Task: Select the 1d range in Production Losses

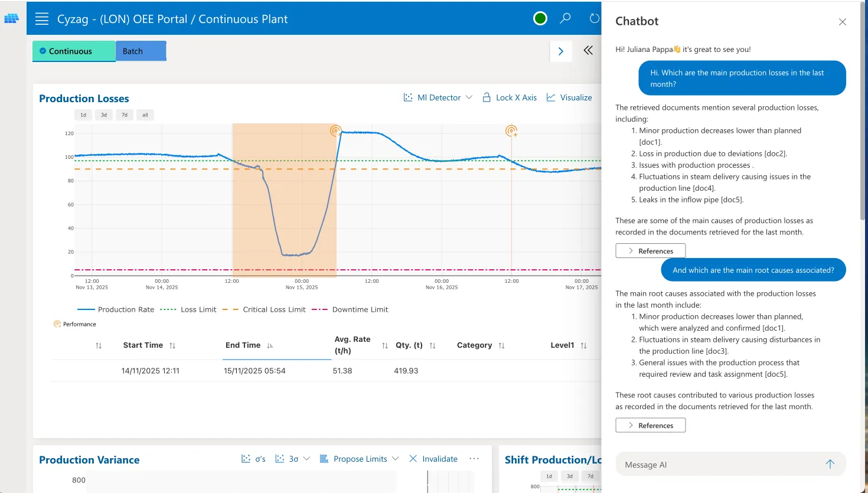Action: point(83,115)
